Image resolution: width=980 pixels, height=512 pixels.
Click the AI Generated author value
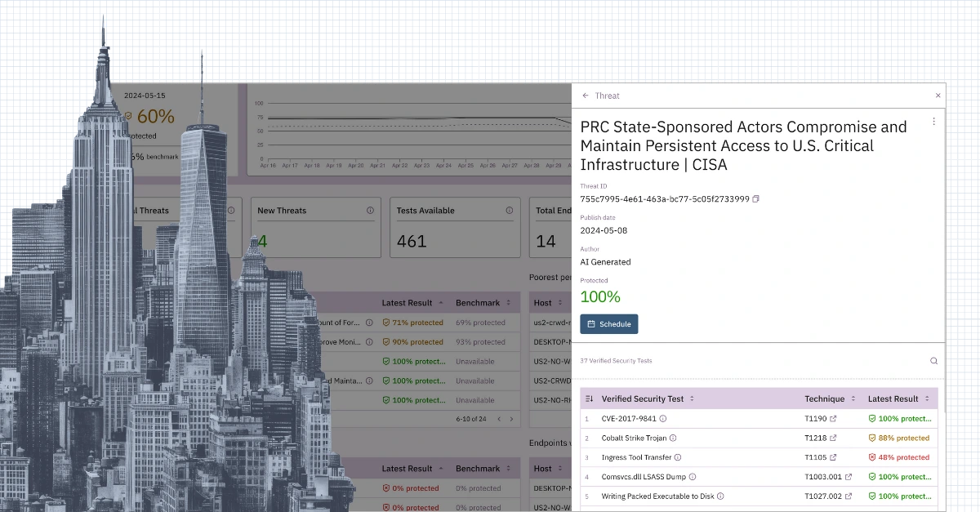click(605, 262)
